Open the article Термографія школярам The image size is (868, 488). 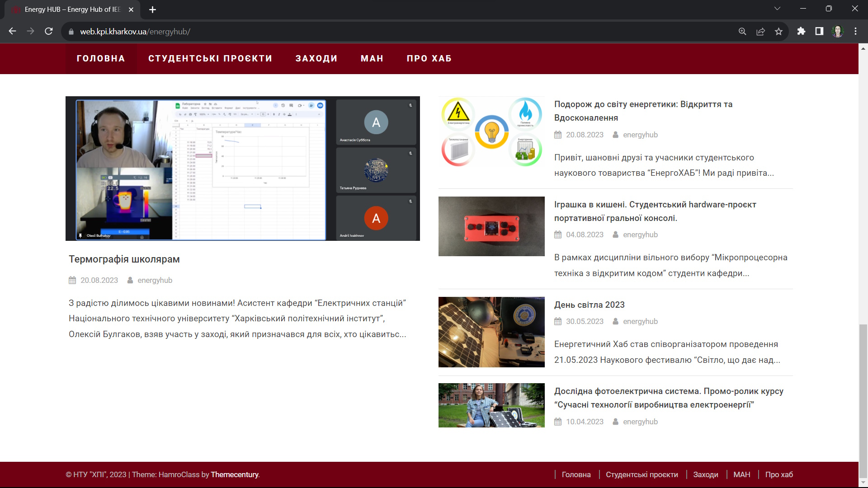pyautogui.click(x=124, y=259)
